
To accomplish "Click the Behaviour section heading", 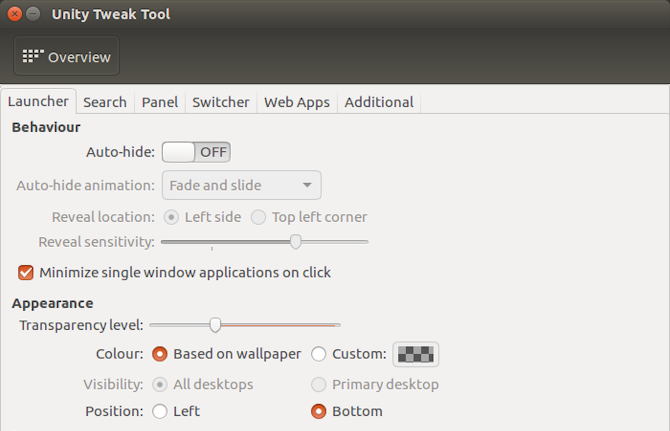I will (46, 127).
